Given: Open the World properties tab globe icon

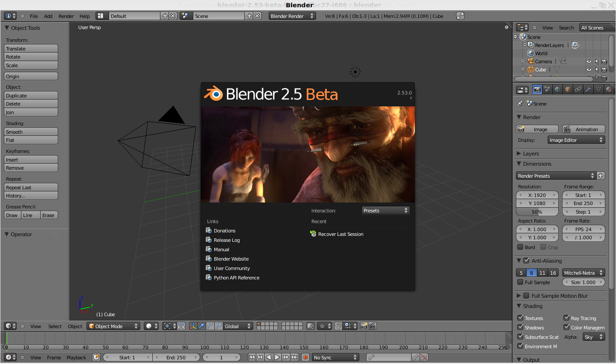Looking at the screenshot, I should [x=557, y=89].
